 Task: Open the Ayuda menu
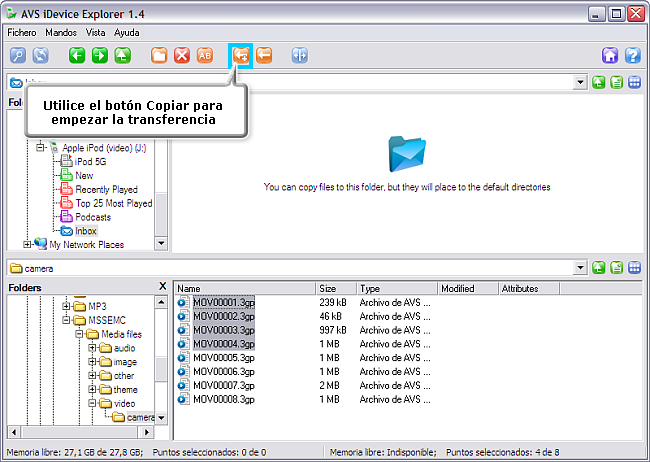pyautogui.click(x=127, y=32)
